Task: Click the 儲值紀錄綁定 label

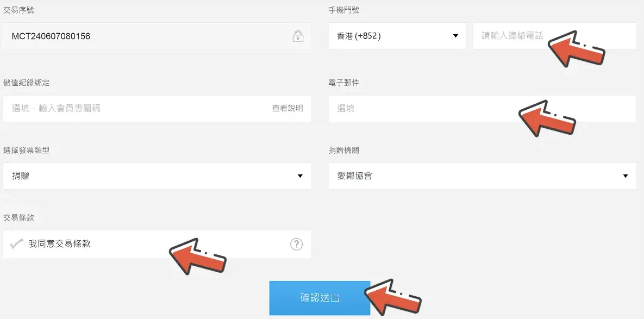Action: point(26,83)
